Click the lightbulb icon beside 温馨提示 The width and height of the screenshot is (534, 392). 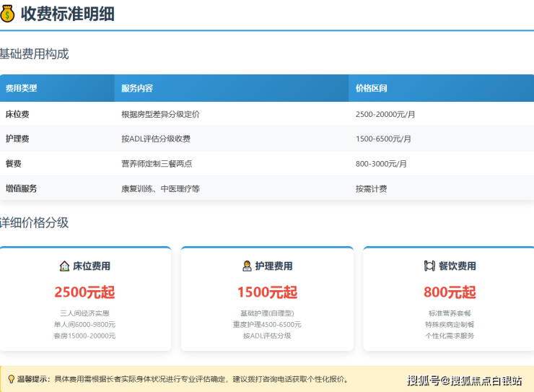click(x=11, y=379)
